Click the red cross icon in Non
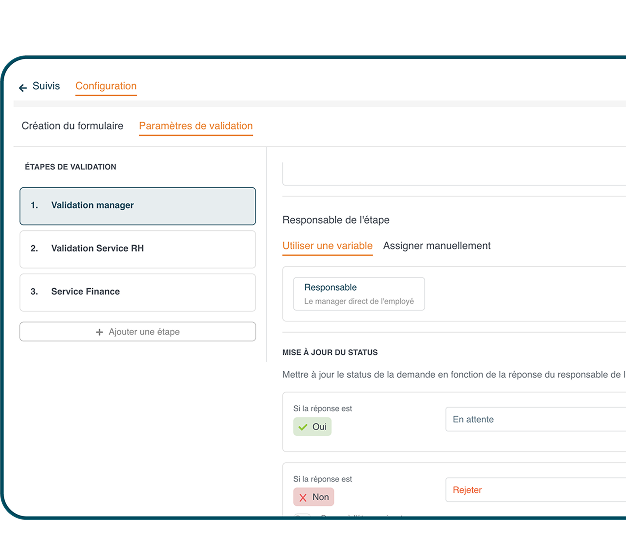The width and height of the screenshot is (626, 552). tap(303, 498)
